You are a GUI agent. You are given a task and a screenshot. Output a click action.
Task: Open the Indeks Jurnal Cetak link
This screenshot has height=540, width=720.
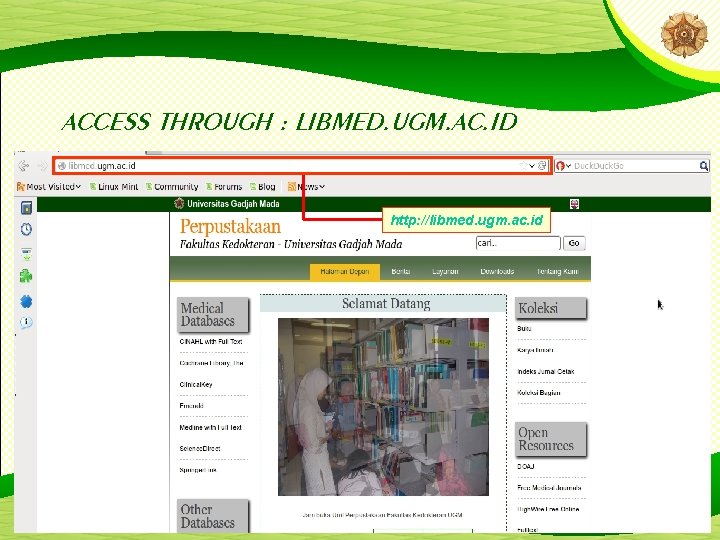point(546,371)
